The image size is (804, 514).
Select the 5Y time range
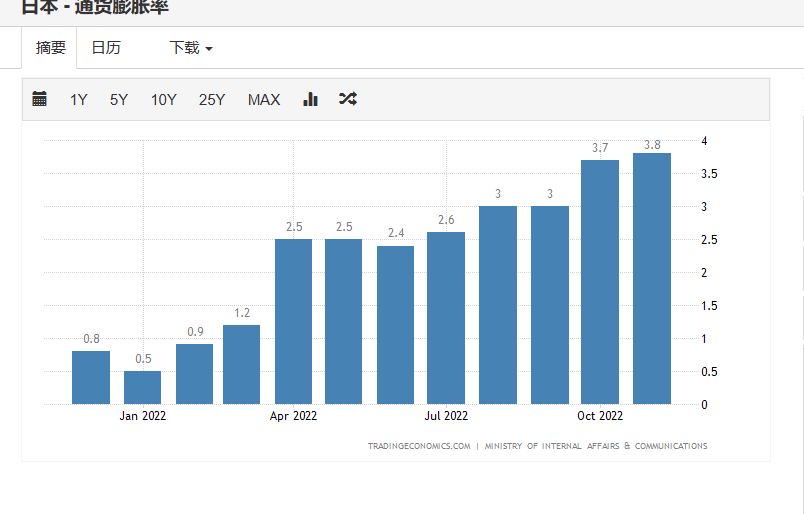118,100
